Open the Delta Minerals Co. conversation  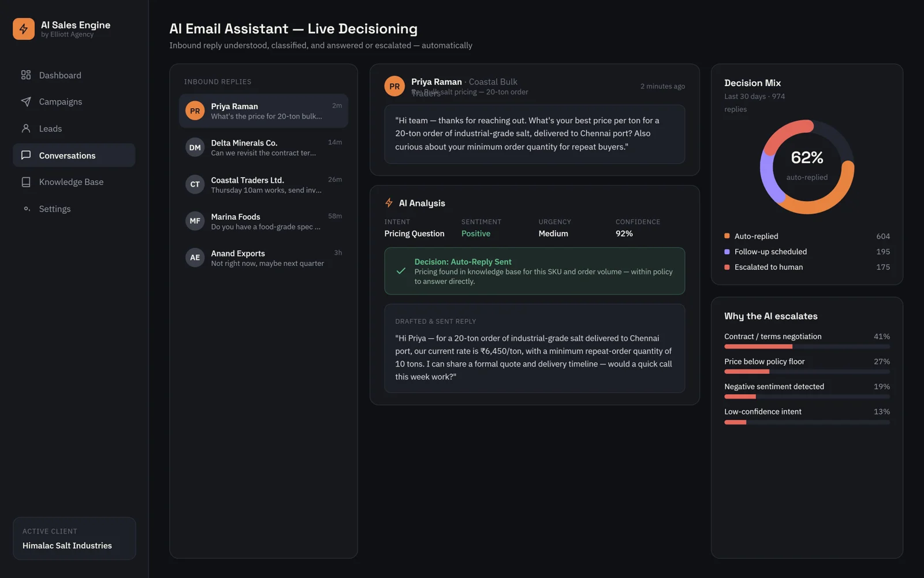pyautogui.click(x=263, y=147)
